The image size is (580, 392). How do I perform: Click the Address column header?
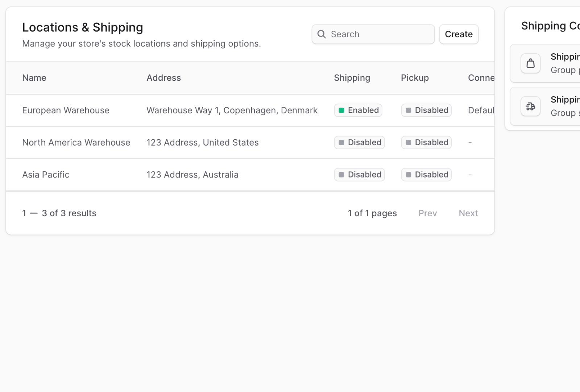163,78
